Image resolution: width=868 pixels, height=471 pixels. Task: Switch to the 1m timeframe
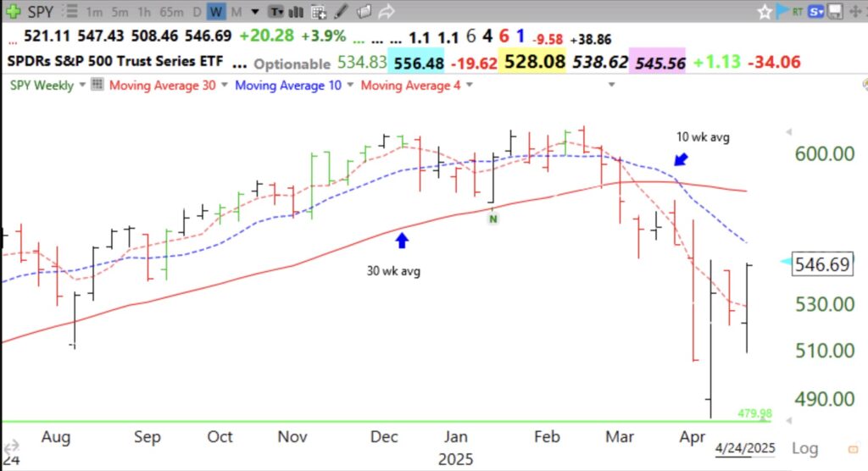pos(94,12)
